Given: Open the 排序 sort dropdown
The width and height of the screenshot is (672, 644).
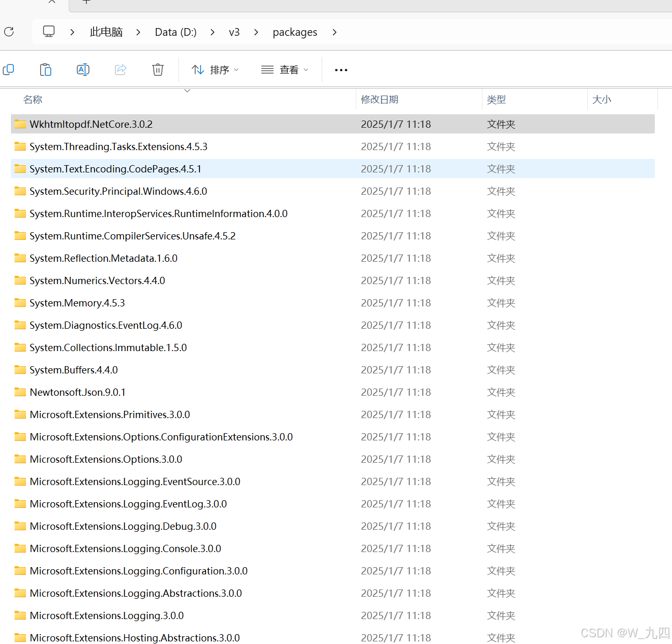Looking at the screenshot, I should 215,70.
